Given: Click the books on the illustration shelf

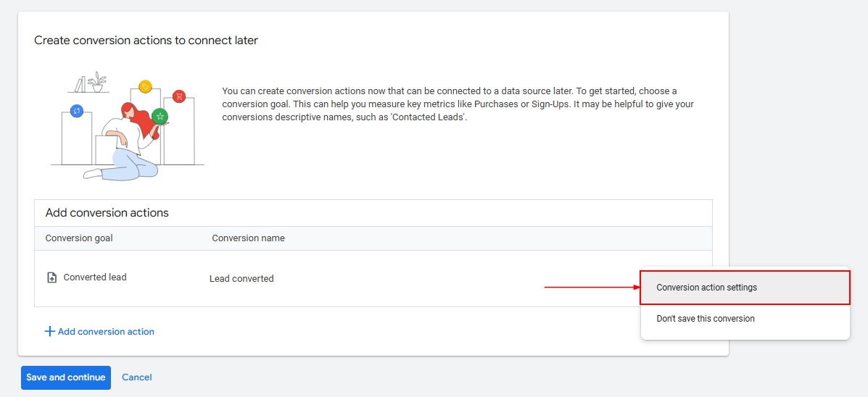Looking at the screenshot, I should (x=80, y=84).
